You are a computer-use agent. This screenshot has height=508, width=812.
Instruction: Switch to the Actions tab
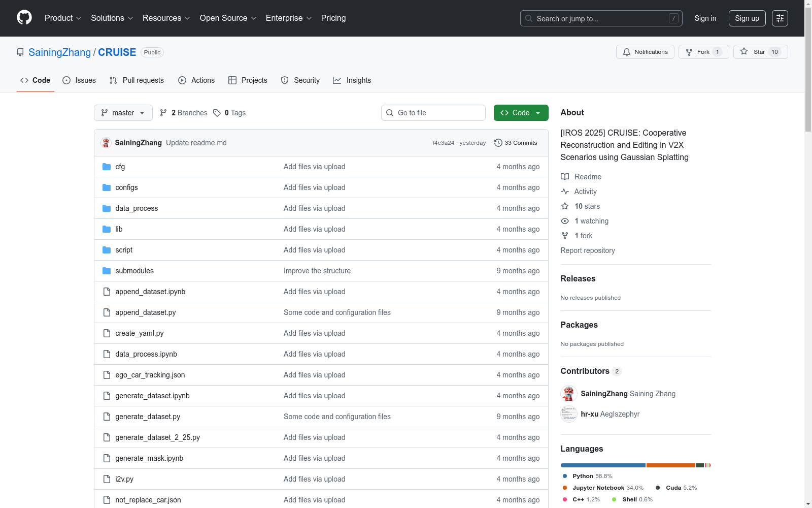coord(196,80)
